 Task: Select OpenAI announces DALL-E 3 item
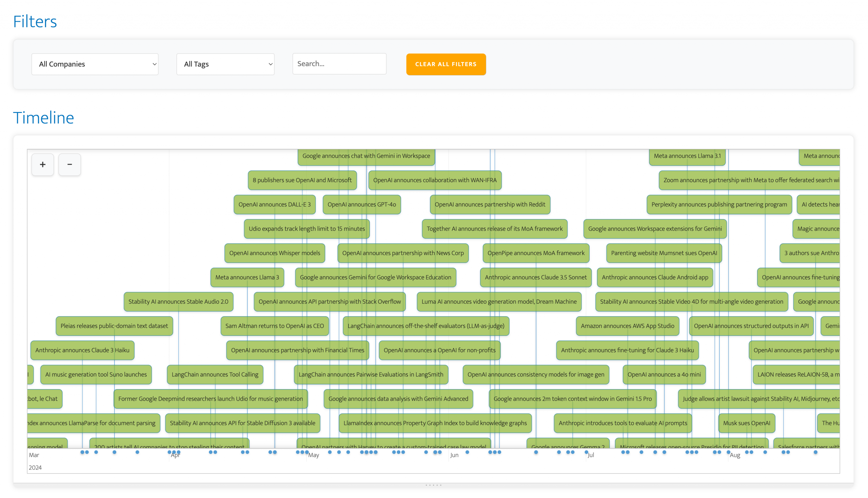click(x=274, y=205)
